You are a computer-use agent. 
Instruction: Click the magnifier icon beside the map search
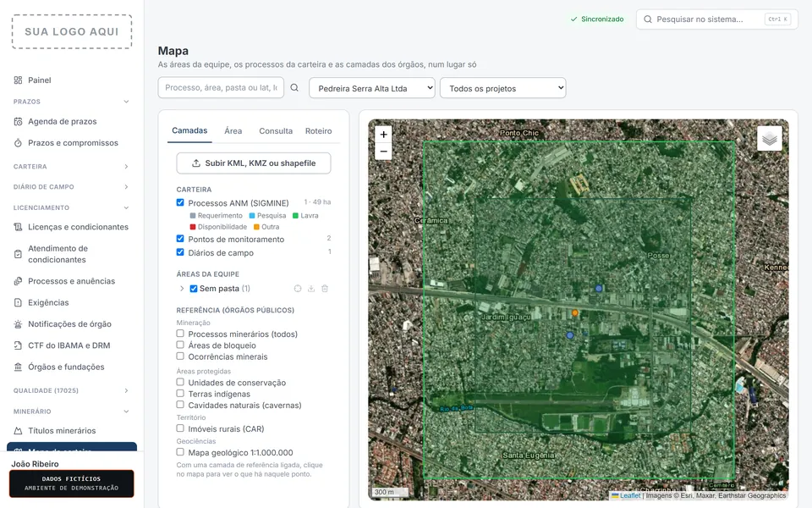(x=294, y=87)
